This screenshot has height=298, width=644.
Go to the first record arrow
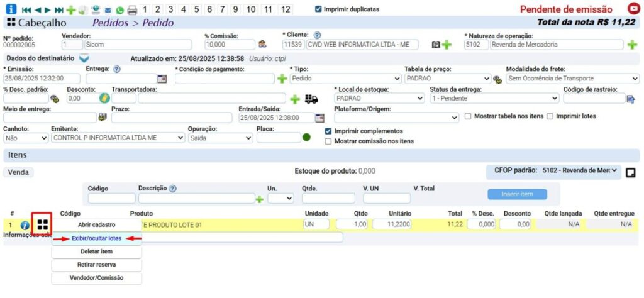26,10
